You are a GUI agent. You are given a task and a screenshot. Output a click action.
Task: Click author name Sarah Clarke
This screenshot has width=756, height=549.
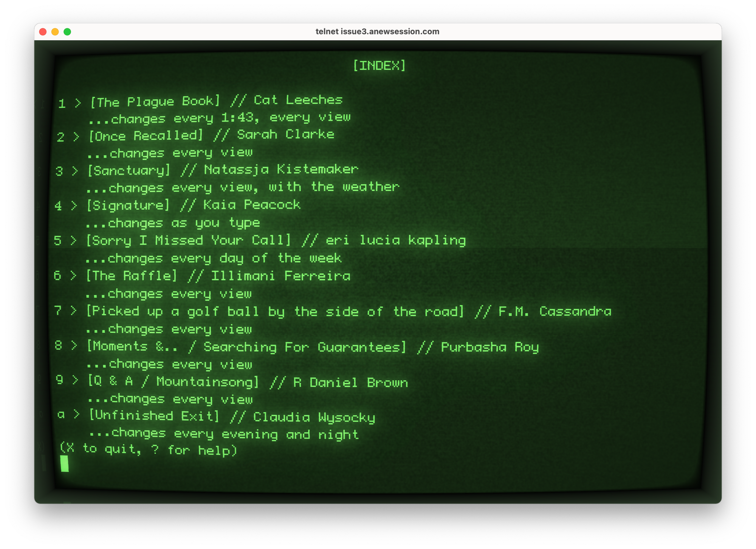click(285, 134)
